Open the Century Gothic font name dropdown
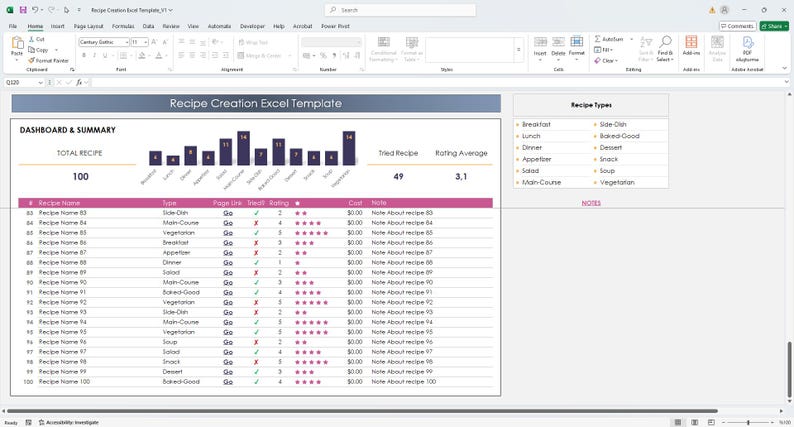Viewport: 794px width, 427px height. pyautogui.click(x=127, y=43)
